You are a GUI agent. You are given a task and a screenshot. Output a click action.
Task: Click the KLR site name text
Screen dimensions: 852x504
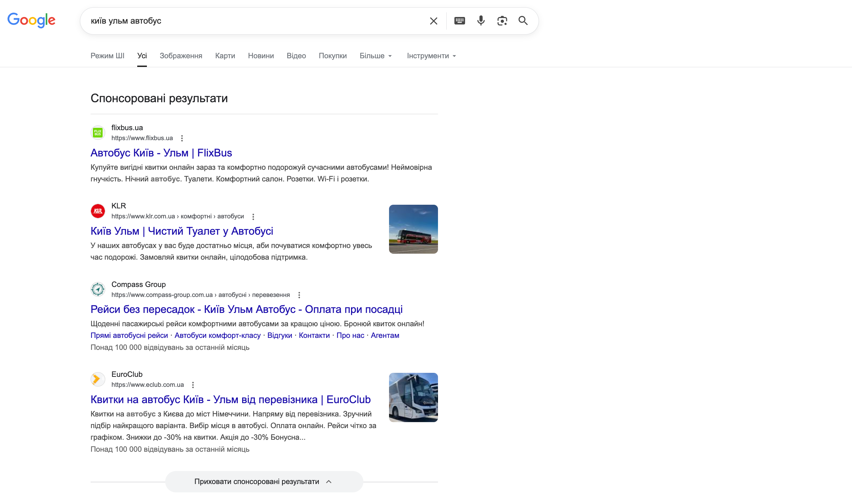119,206
